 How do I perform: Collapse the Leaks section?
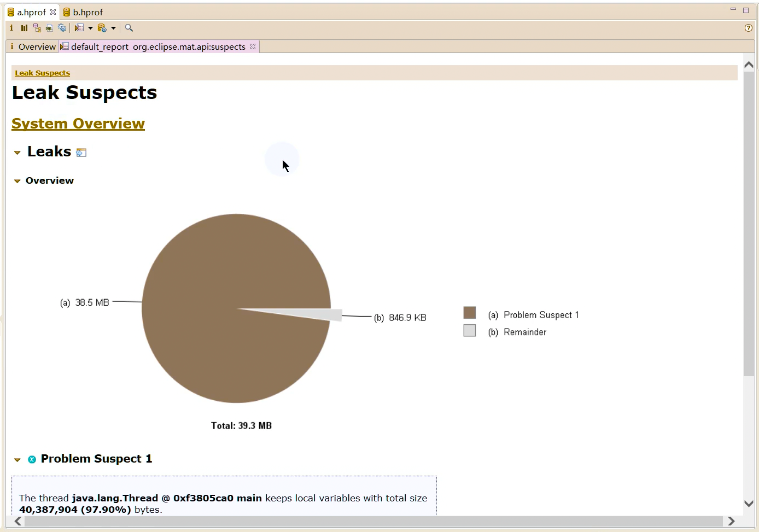[17, 153]
